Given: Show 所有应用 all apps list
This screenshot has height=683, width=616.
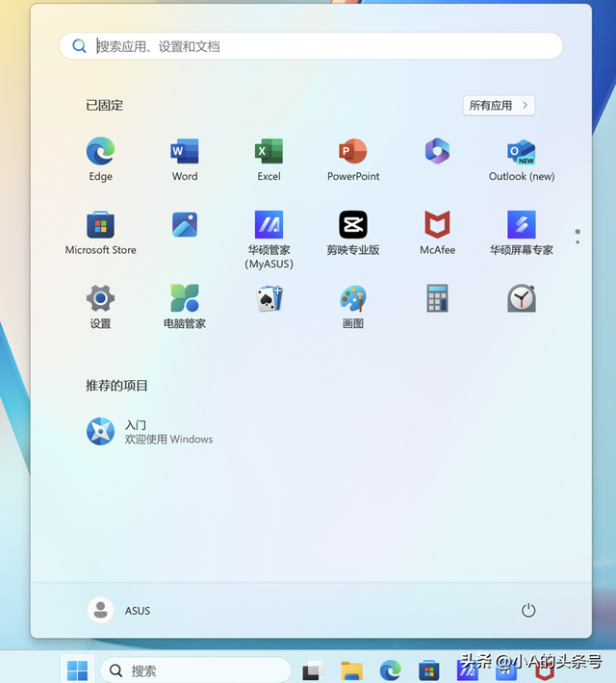Looking at the screenshot, I should [x=499, y=106].
